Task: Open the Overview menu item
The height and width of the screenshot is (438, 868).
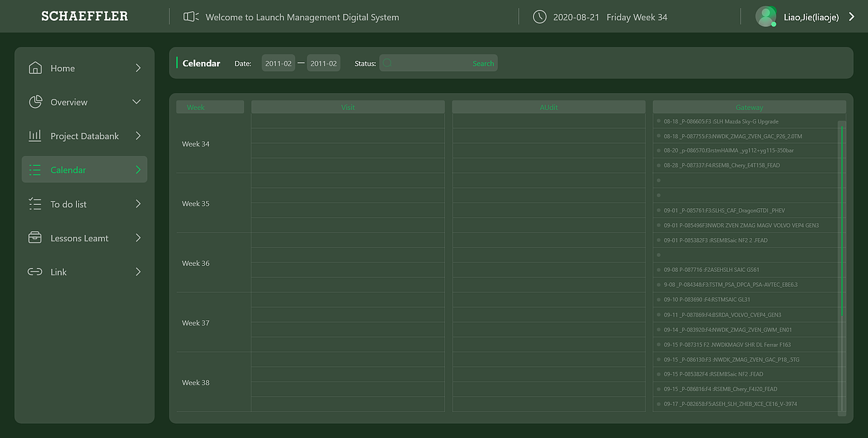Action: point(85,102)
